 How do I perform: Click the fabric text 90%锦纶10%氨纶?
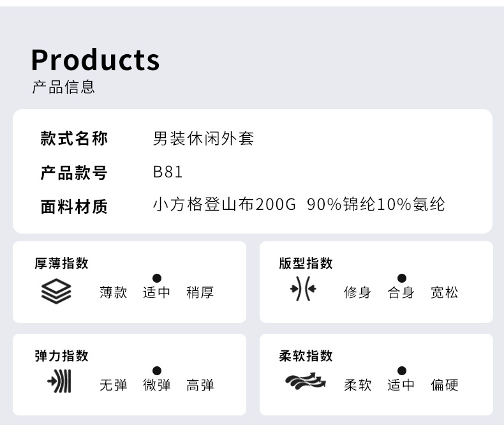pos(376,205)
